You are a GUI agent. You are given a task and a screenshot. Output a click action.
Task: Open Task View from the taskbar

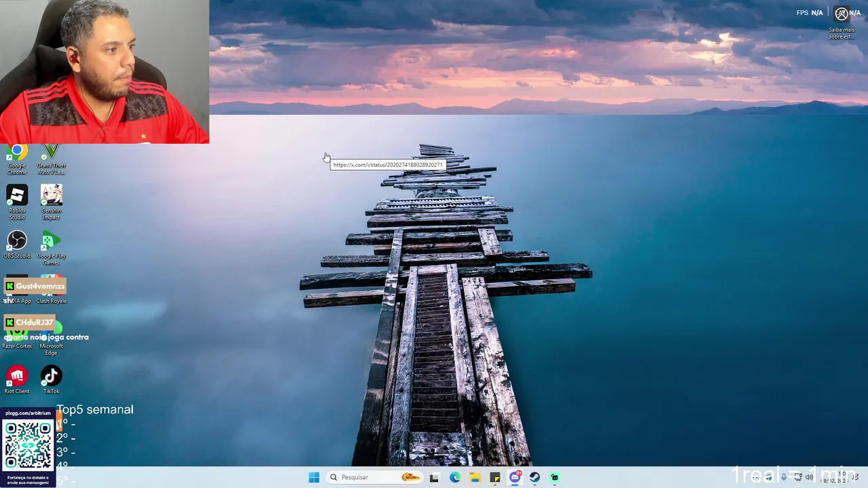pyautogui.click(x=434, y=477)
